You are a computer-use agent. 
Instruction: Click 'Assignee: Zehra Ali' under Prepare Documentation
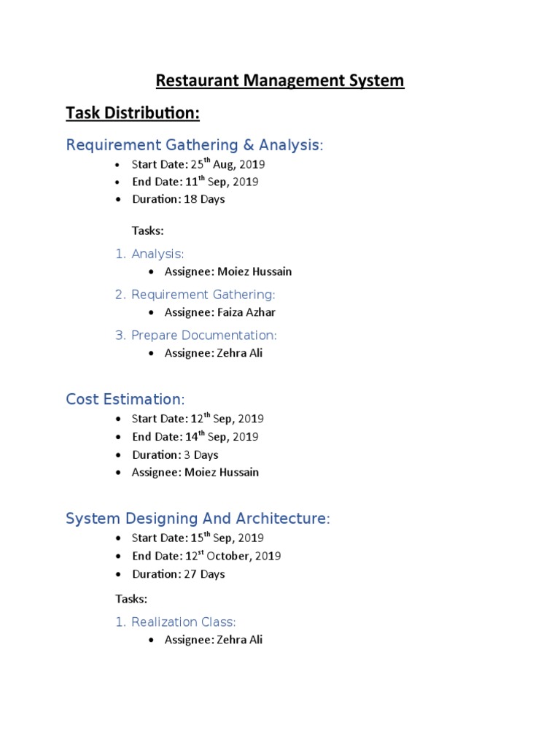[214, 353]
